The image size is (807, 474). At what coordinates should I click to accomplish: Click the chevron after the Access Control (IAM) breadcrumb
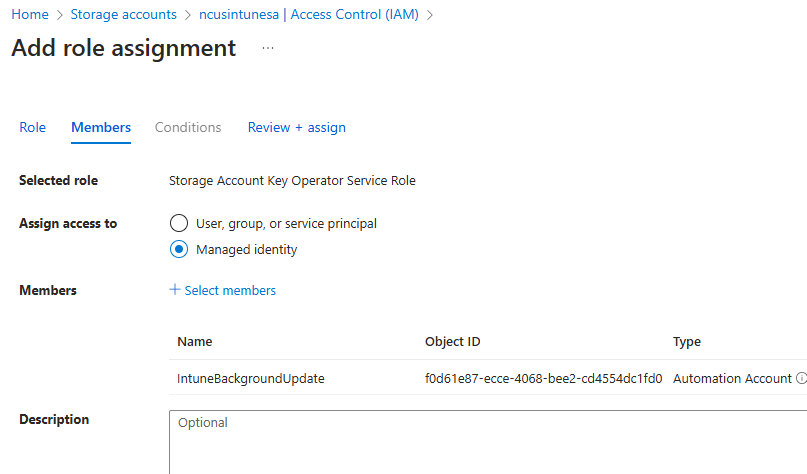coord(430,15)
